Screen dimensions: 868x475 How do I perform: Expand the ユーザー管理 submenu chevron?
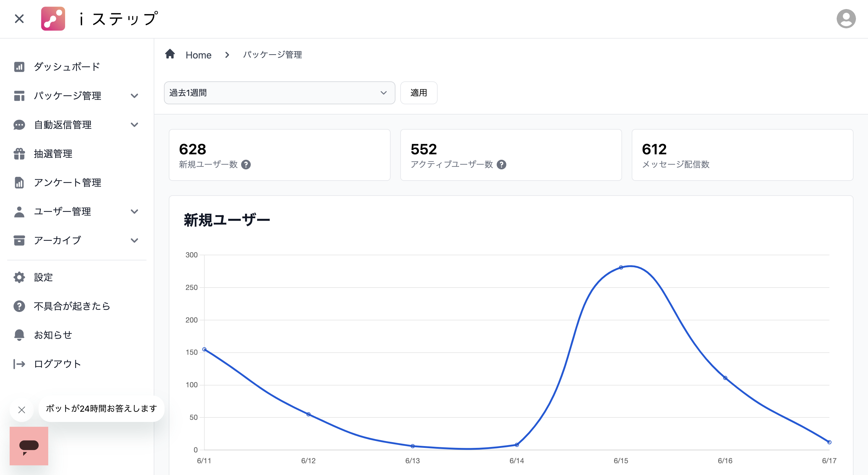tap(134, 212)
